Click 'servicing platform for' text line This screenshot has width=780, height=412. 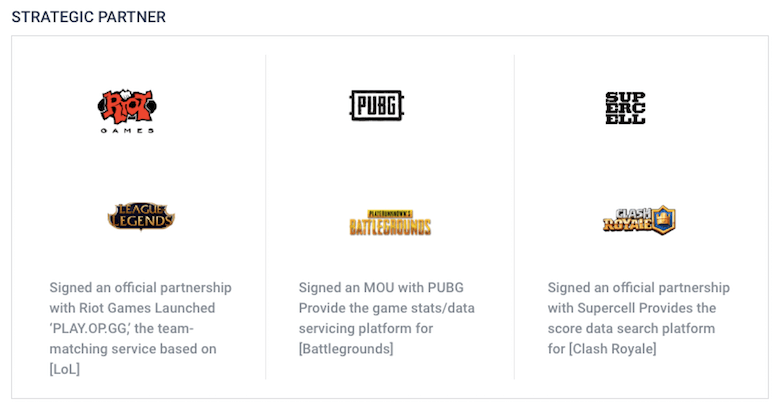(x=366, y=328)
